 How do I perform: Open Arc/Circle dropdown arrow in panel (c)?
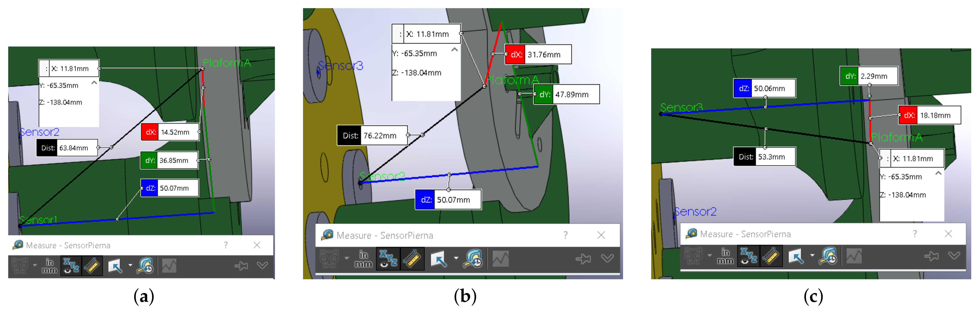tap(709, 255)
